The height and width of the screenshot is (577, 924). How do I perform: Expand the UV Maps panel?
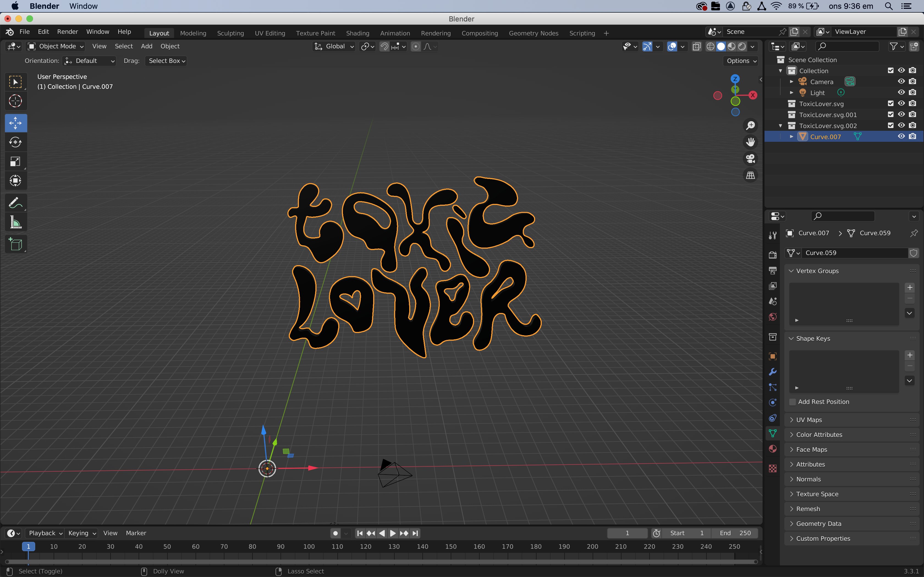tap(809, 420)
